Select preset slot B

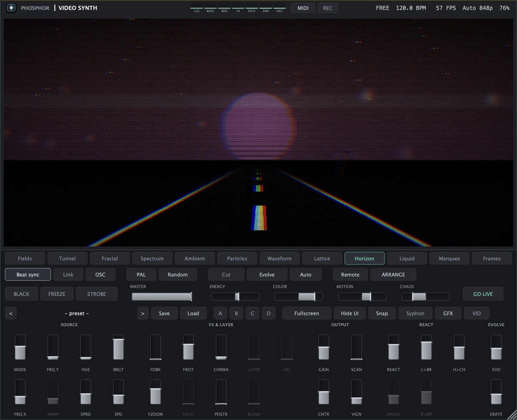tap(236, 313)
